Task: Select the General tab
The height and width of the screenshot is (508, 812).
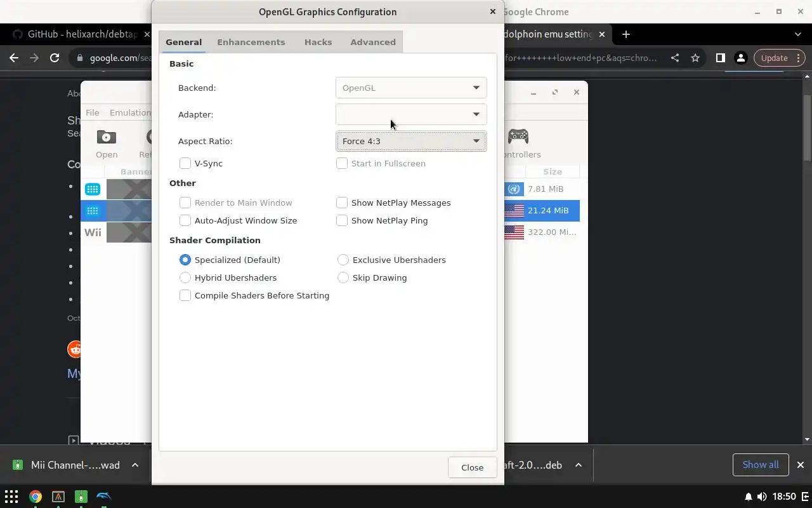Action: click(x=183, y=42)
